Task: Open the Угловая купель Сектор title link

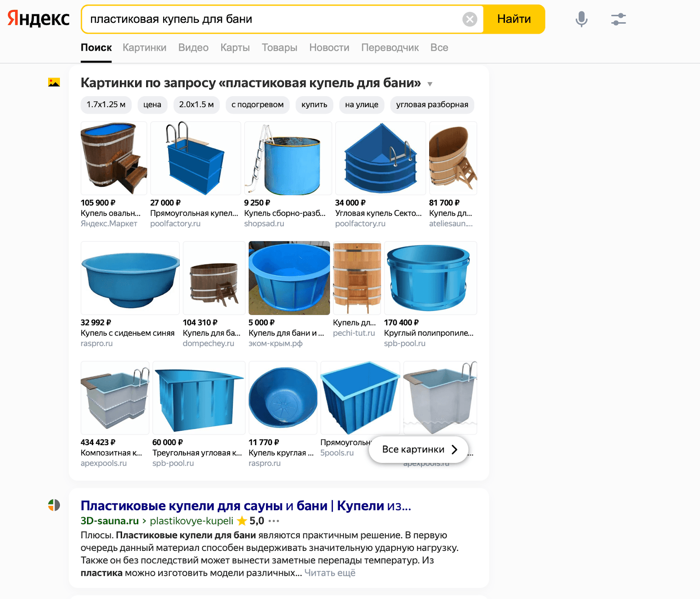Action: click(x=378, y=213)
